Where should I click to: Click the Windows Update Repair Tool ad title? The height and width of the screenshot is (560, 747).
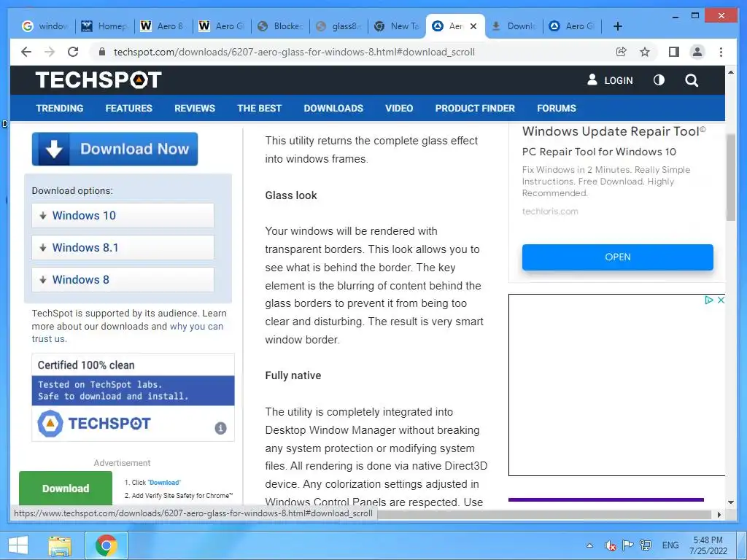[x=614, y=131]
